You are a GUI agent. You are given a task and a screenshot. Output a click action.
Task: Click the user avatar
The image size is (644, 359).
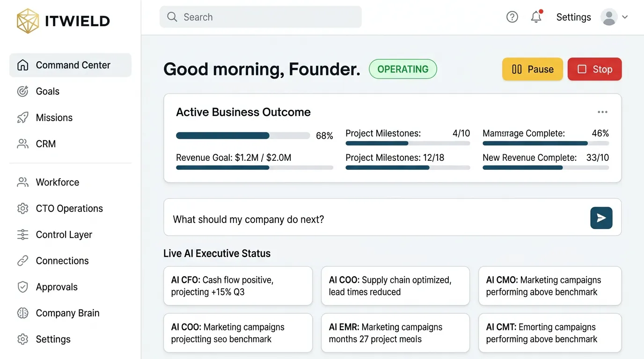(609, 17)
